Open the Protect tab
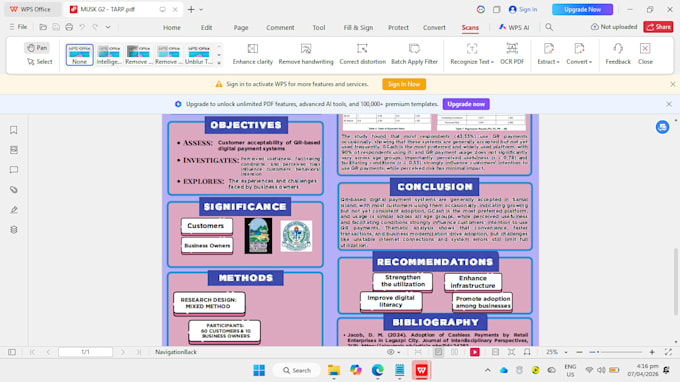Image resolution: width=680 pixels, height=382 pixels. coord(398,27)
